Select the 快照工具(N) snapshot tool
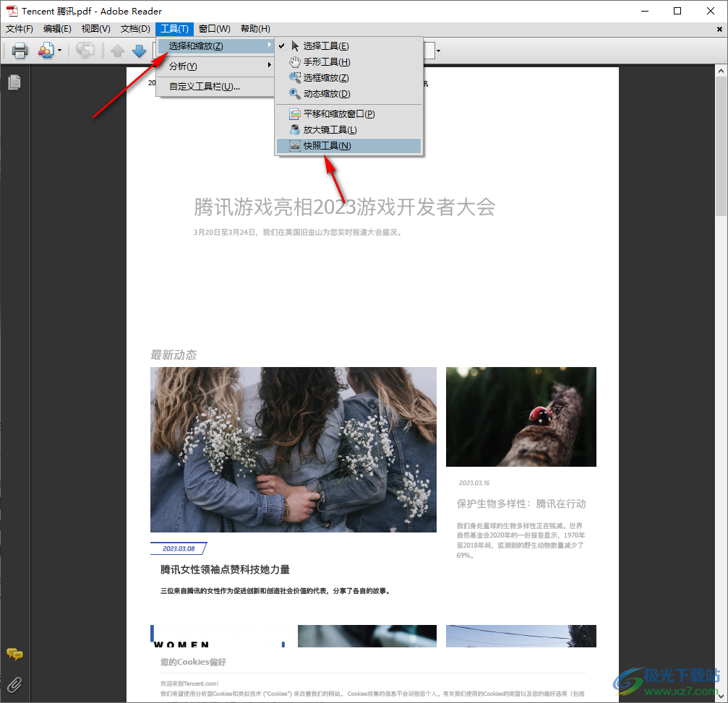Image resolution: width=728 pixels, height=703 pixels. (348, 146)
